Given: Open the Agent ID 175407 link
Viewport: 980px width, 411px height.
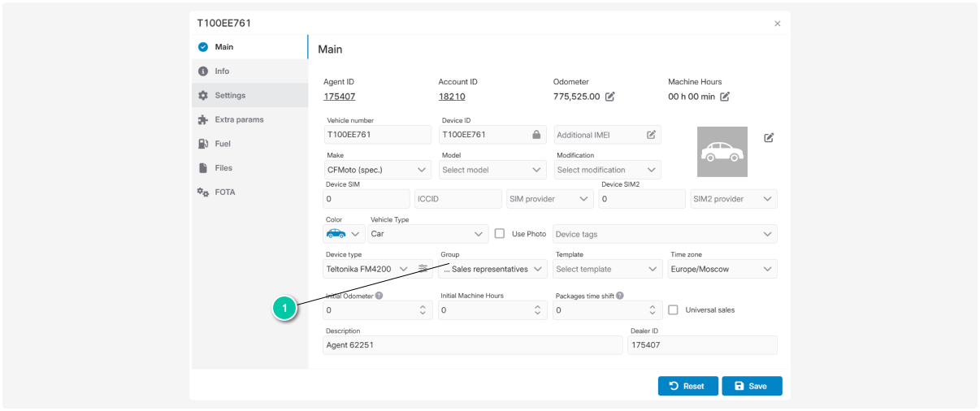Looking at the screenshot, I should click(340, 97).
